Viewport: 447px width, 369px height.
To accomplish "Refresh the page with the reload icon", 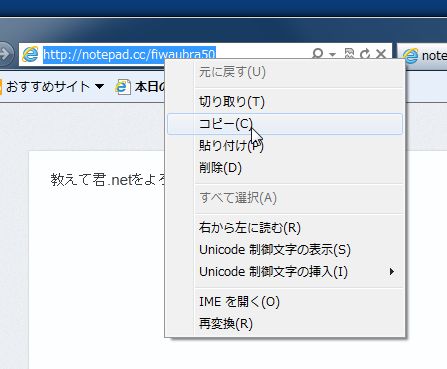I will pyautogui.click(x=365, y=53).
